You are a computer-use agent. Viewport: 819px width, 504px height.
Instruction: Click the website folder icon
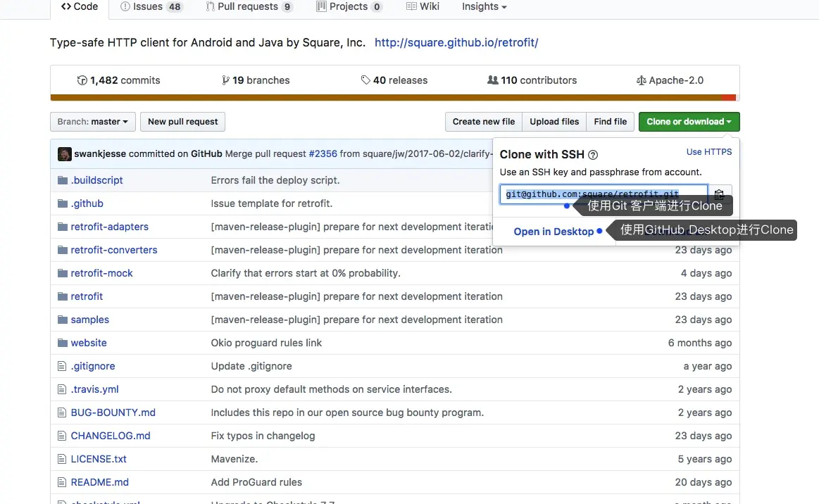63,343
